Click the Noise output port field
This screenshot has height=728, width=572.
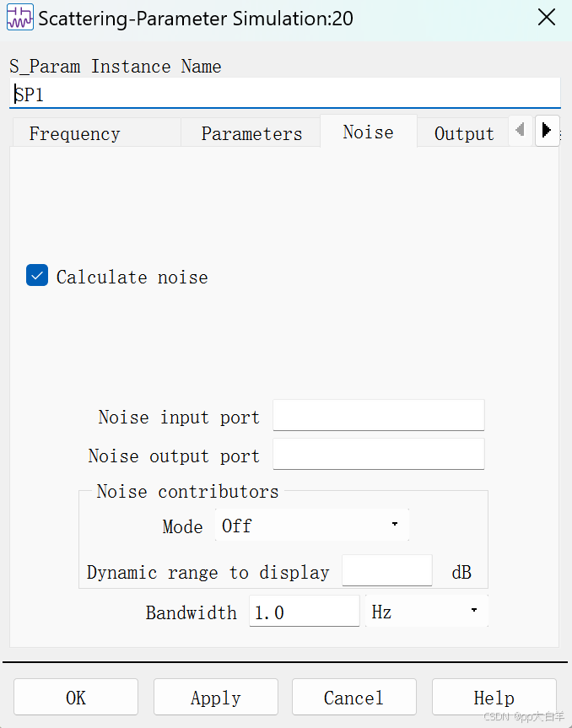379,455
